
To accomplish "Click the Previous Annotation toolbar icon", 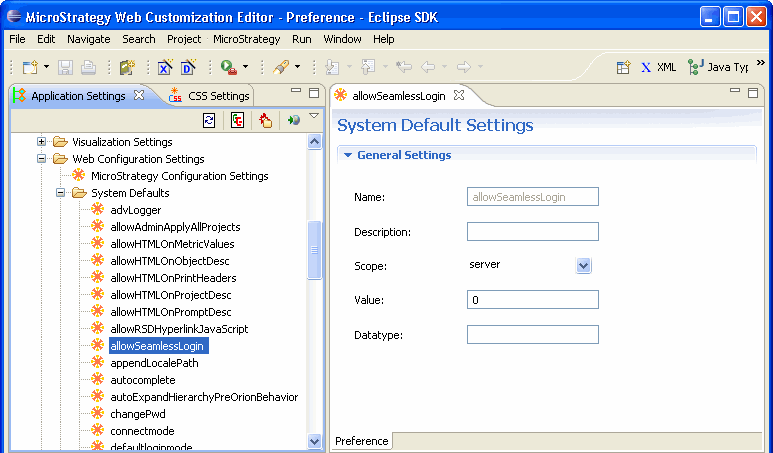I will pos(368,67).
